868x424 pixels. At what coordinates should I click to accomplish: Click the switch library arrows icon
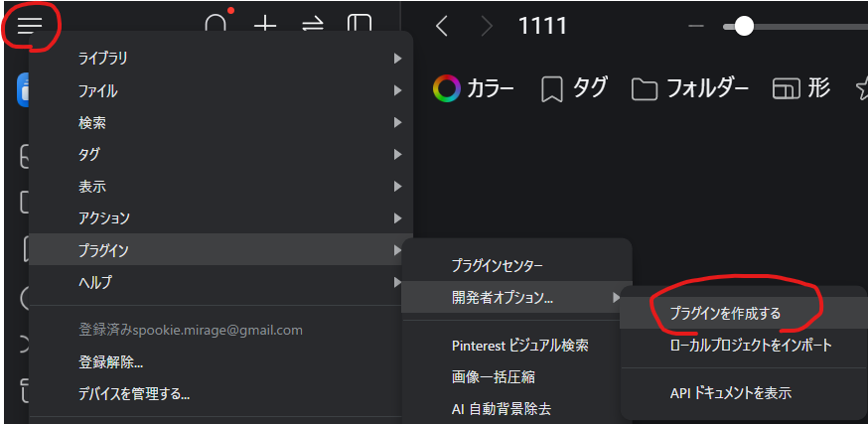313,26
